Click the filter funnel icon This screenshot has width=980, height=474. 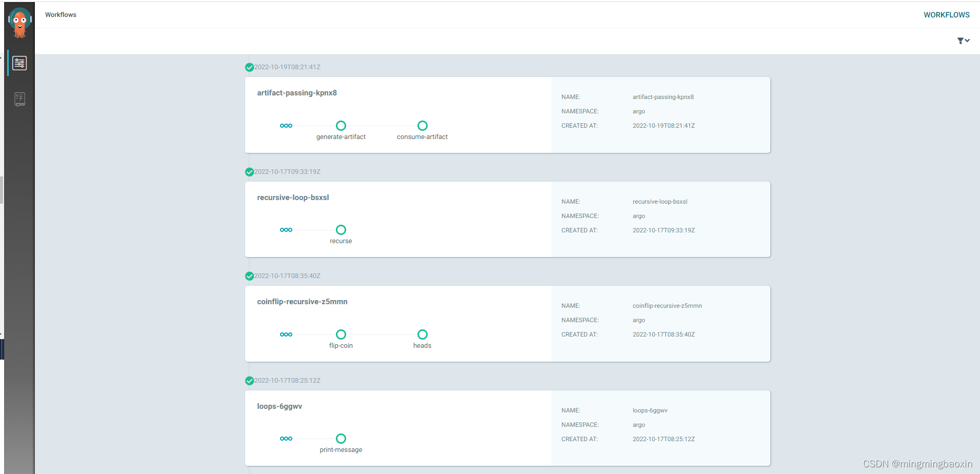pos(959,41)
